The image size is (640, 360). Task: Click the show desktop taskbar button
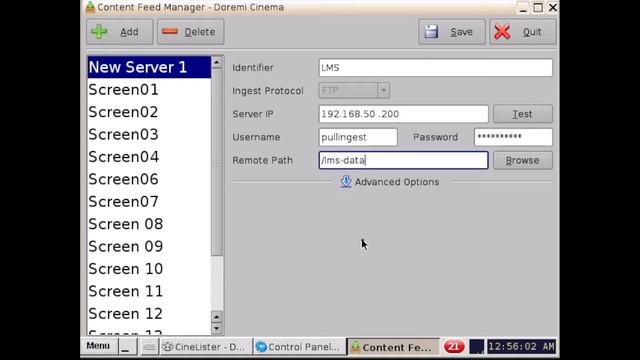127,347
